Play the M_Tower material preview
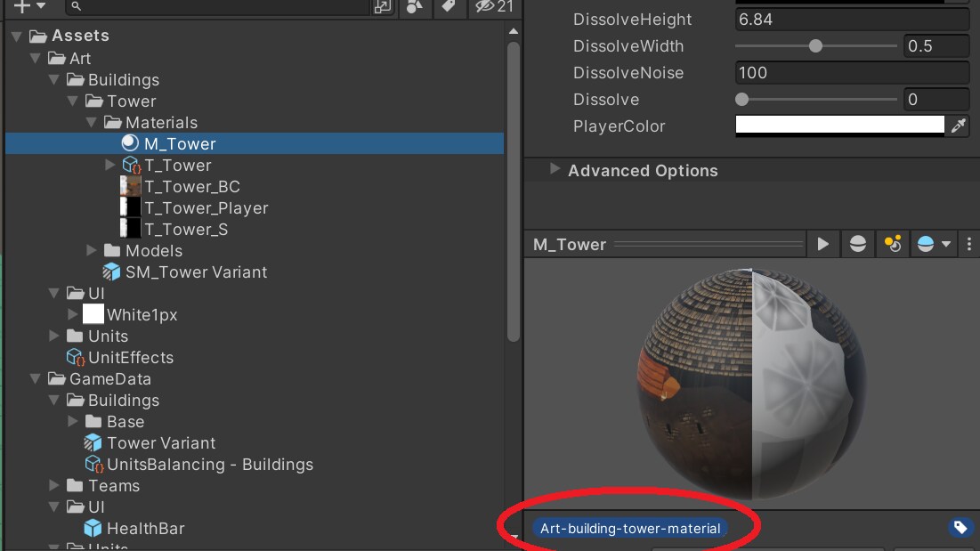This screenshot has height=551, width=980. [822, 244]
